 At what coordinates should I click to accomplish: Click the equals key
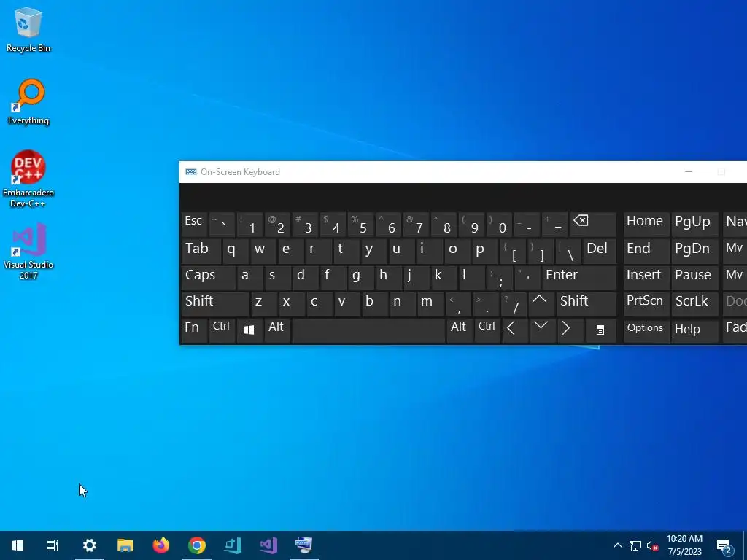(x=555, y=225)
